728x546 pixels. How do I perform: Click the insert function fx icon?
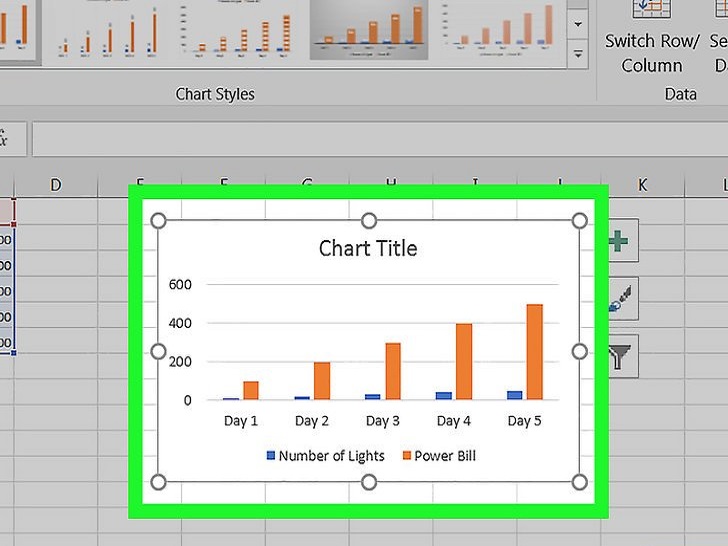(4, 139)
